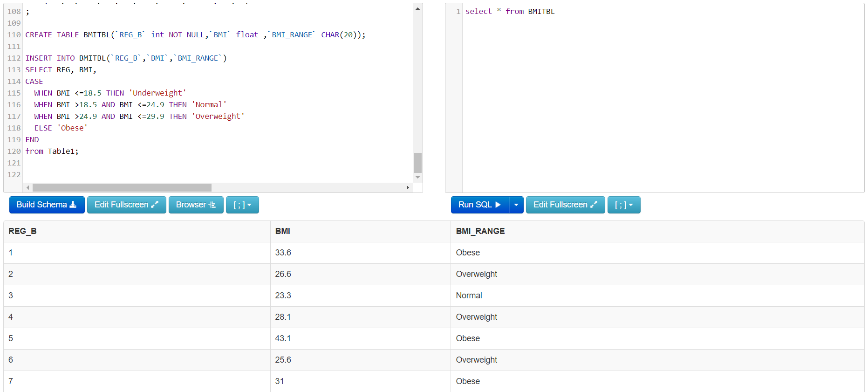The image size is (868, 392).
Task: Click the 'Normal' WHEN line
Action: click(x=130, y=104)
